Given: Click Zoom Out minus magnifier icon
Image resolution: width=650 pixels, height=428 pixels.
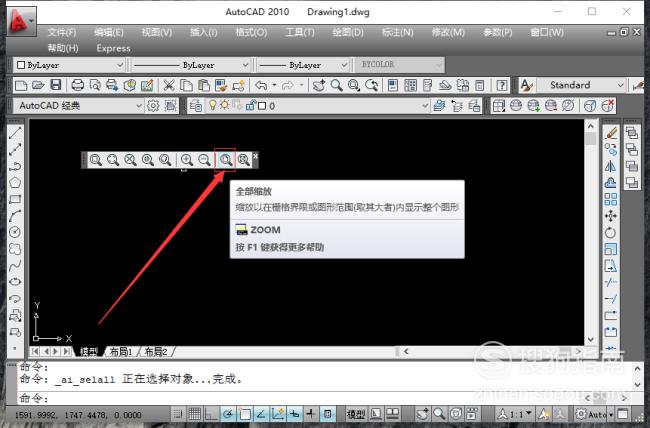Looking at the screenshot, I should tap(204, 160).
